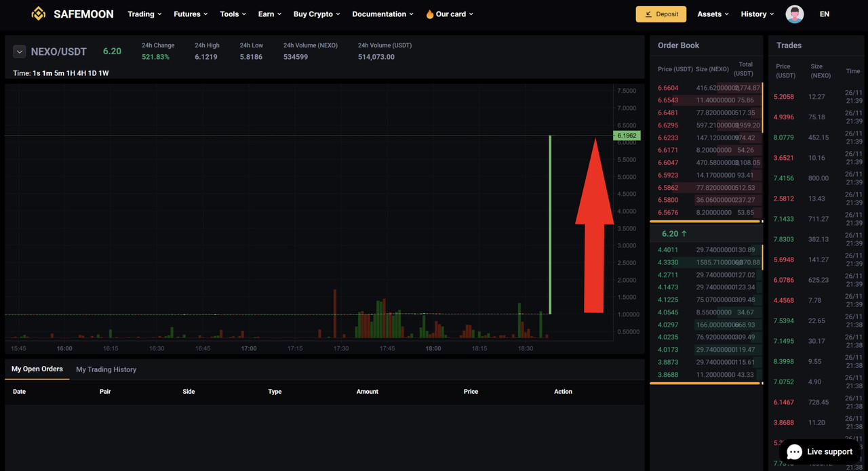Expand the NEXO/USDT pair selector chevron

[x=20, y=52]
